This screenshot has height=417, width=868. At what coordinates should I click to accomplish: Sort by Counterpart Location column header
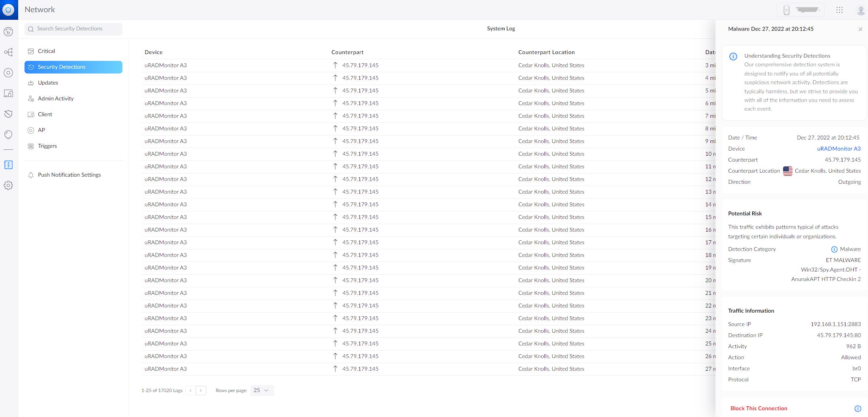click(546, 52)
